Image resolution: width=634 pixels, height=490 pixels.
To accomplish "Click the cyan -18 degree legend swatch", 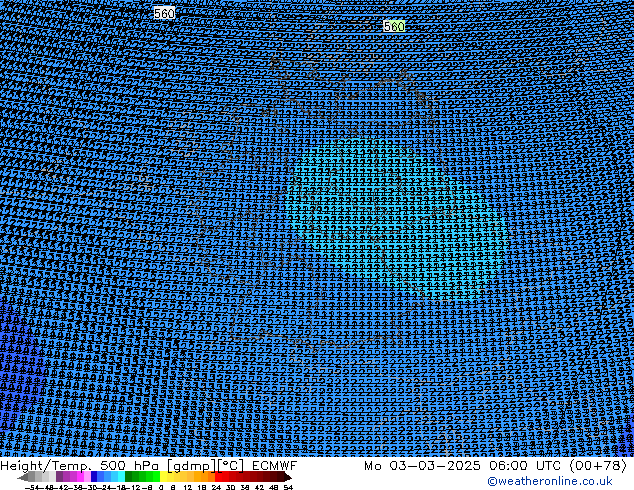I will pos(122,476).
